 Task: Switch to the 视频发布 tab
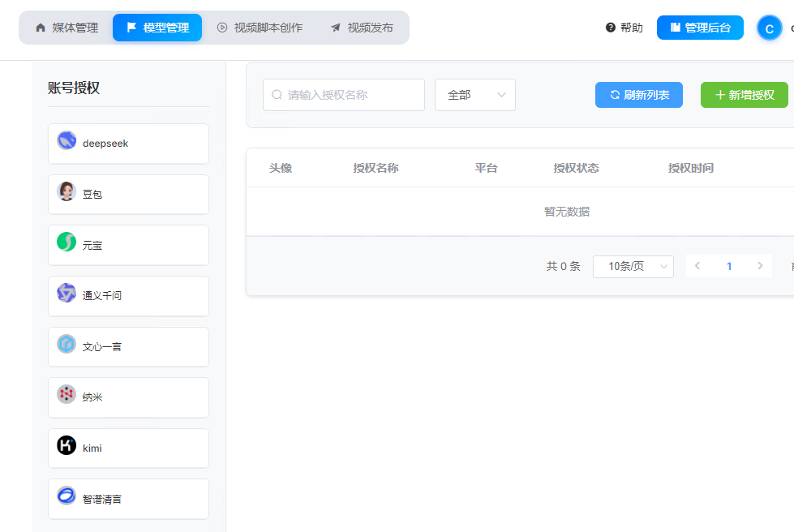point(362,28)
